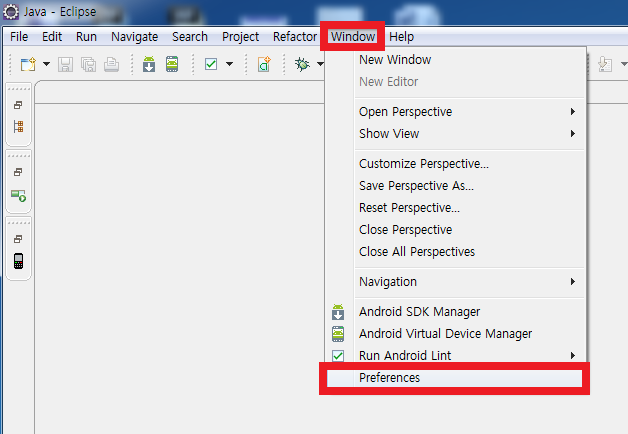Click the New wizard toolbar icon
This screenshot has width=628, height=434.
(28, 64)
